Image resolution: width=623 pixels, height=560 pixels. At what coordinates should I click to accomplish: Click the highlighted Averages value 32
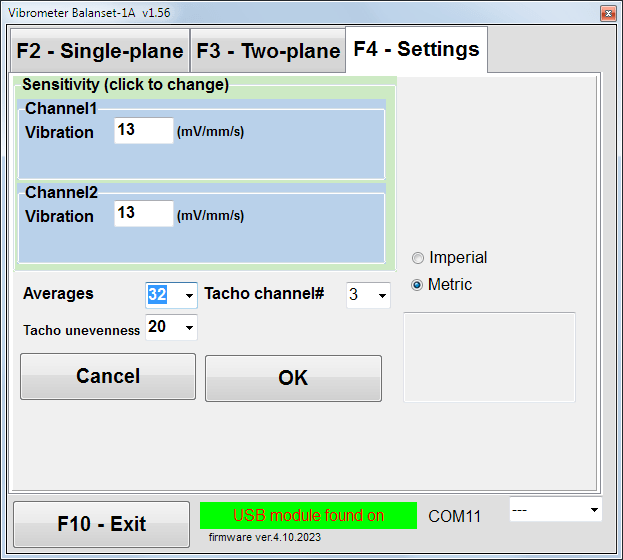coord(157,295)
